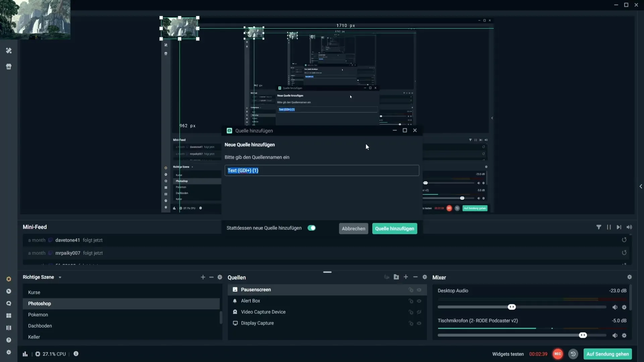Select the Alert Box source
The height and width of the screenshot is (362, 644).
(x=327, y=301)
